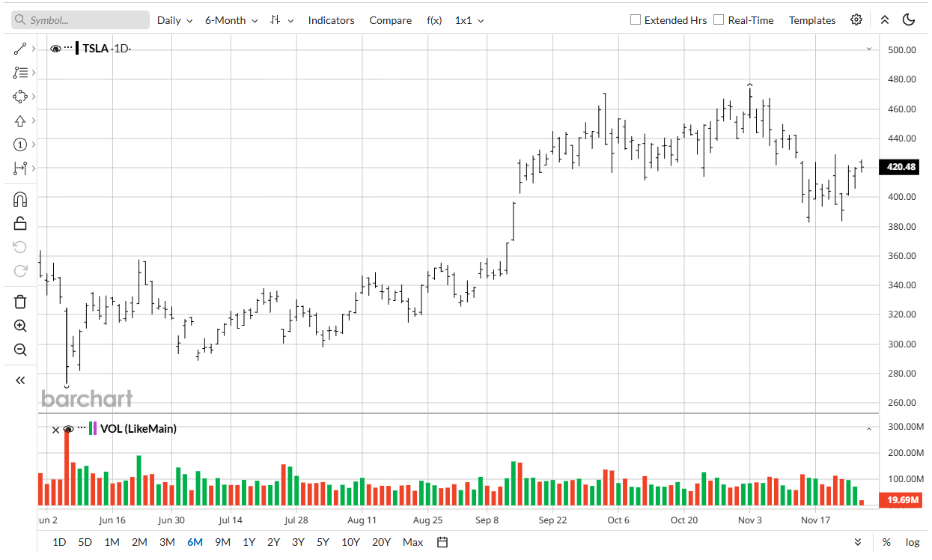Open the Indicators menu
Viewport: 932px width, 560px height.
[331, 20]
